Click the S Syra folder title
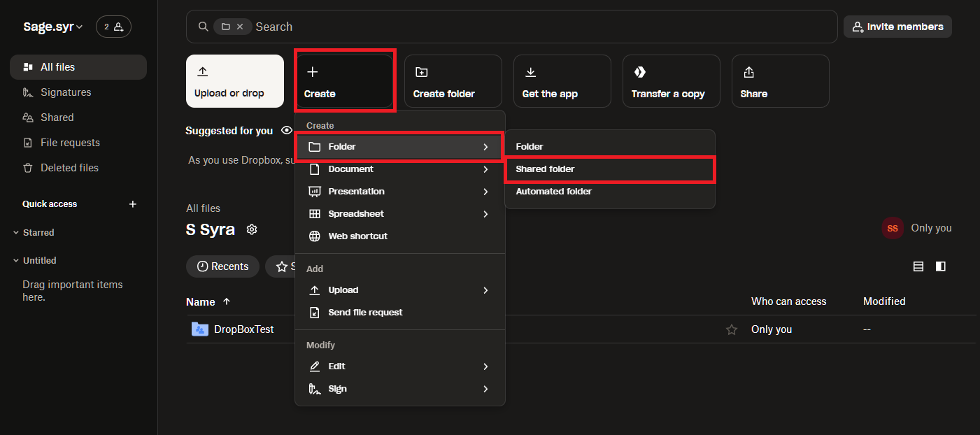 tap(211, 229)
